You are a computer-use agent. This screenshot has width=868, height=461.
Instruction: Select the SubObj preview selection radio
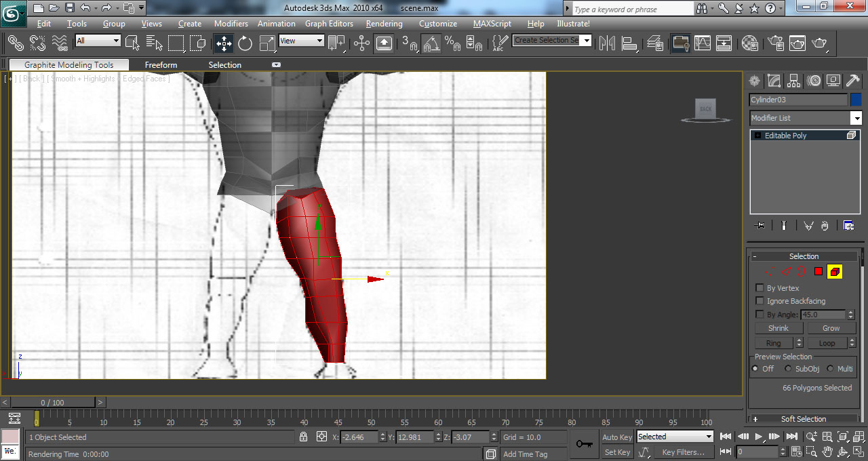(x=788, y=369)
